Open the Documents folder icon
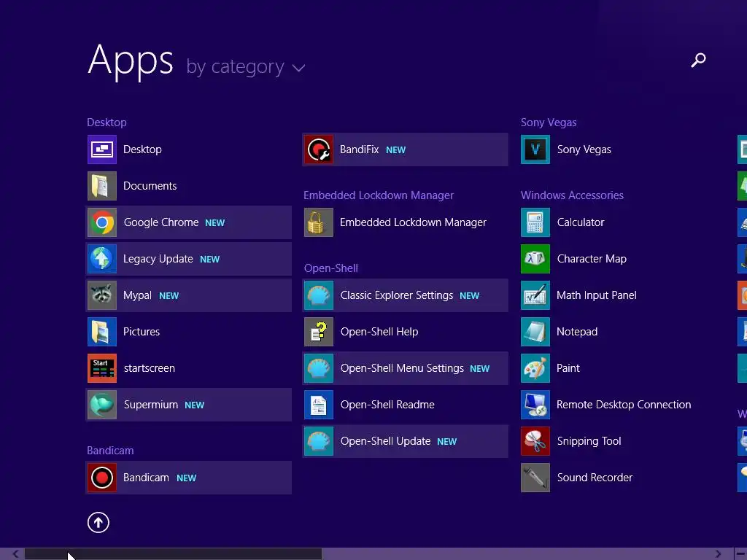 (102, 186)
